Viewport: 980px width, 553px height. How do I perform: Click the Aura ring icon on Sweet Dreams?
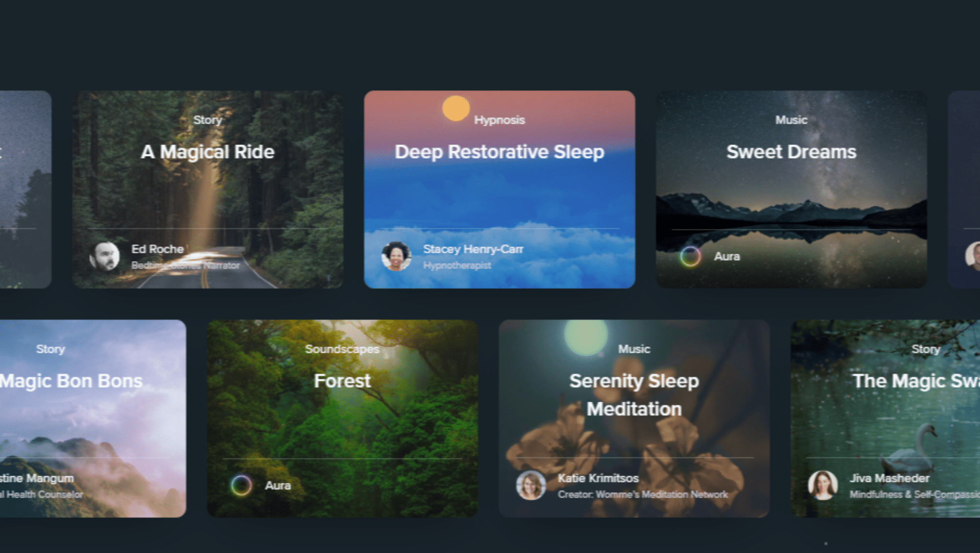point(690,256)
